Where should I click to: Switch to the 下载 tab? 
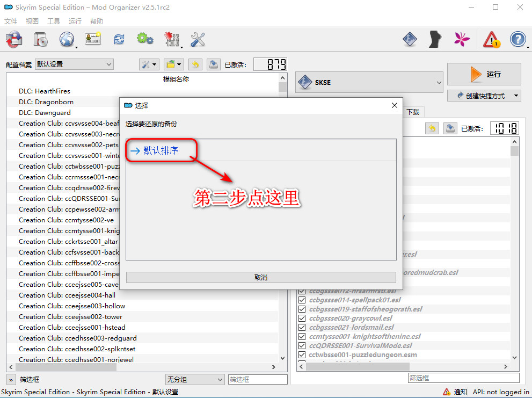[x=413, y=112]
